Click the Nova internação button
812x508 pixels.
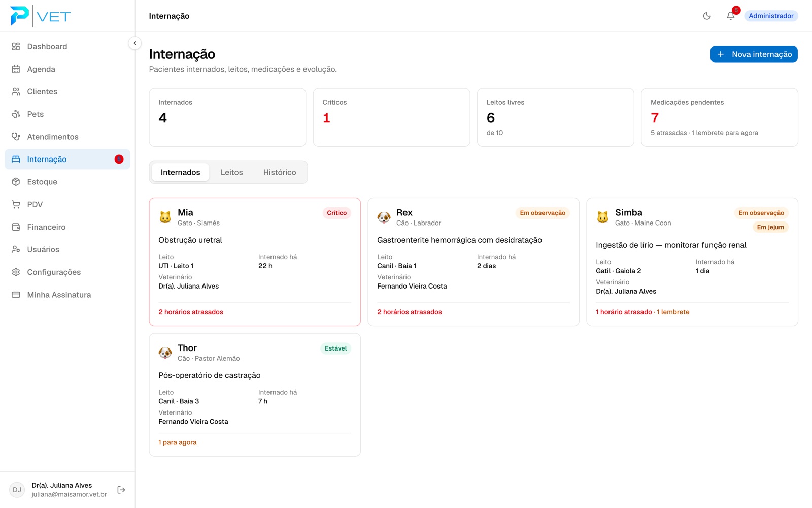click(x=754, y=54)
